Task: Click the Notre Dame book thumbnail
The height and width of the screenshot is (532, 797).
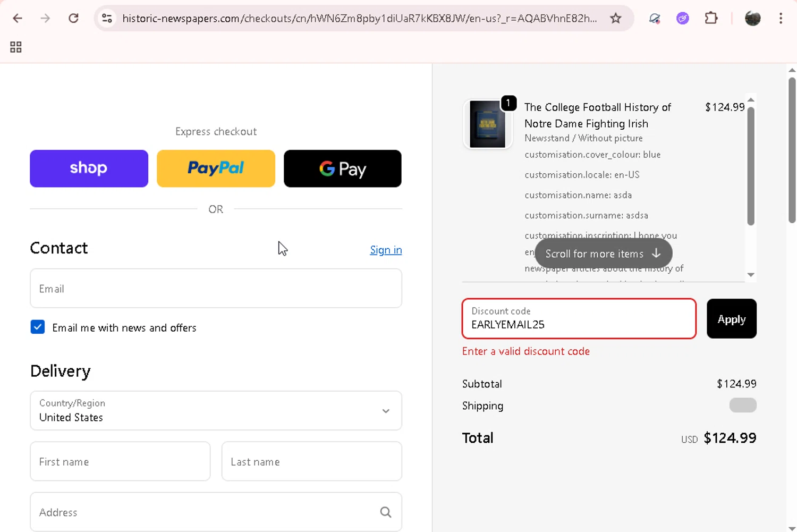Action: (x=488, y=124)
